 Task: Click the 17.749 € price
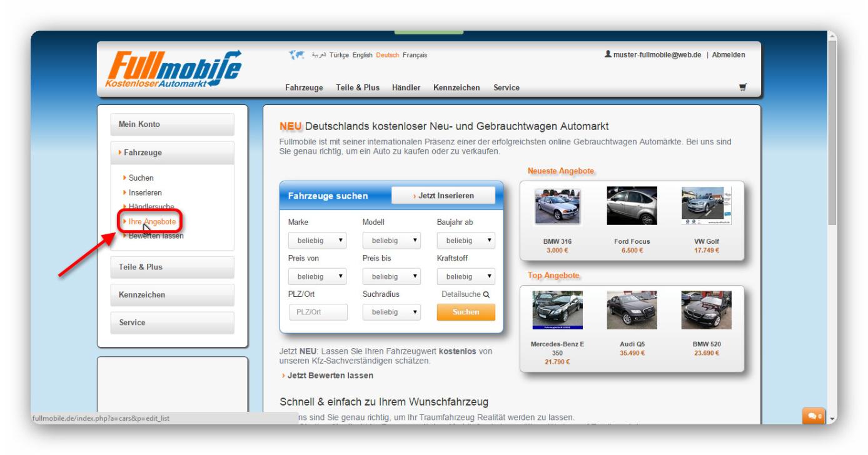coord(707,250)
